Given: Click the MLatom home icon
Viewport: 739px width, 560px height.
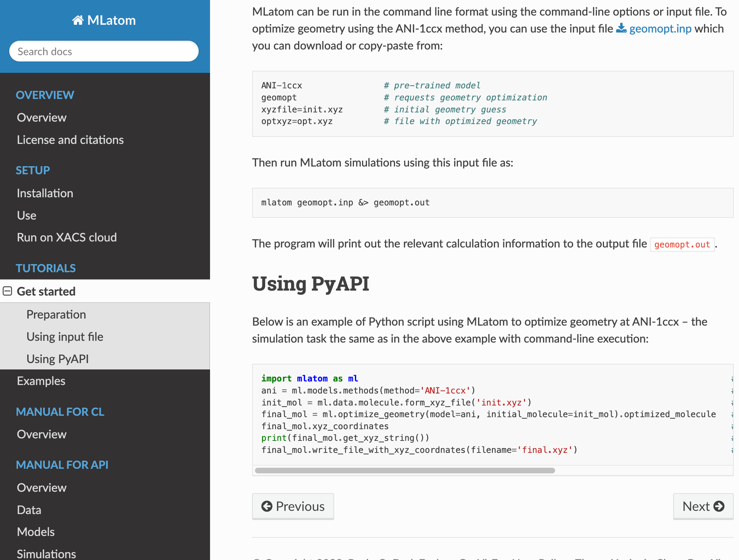Looking at the screenshot, I should (78, 20).
